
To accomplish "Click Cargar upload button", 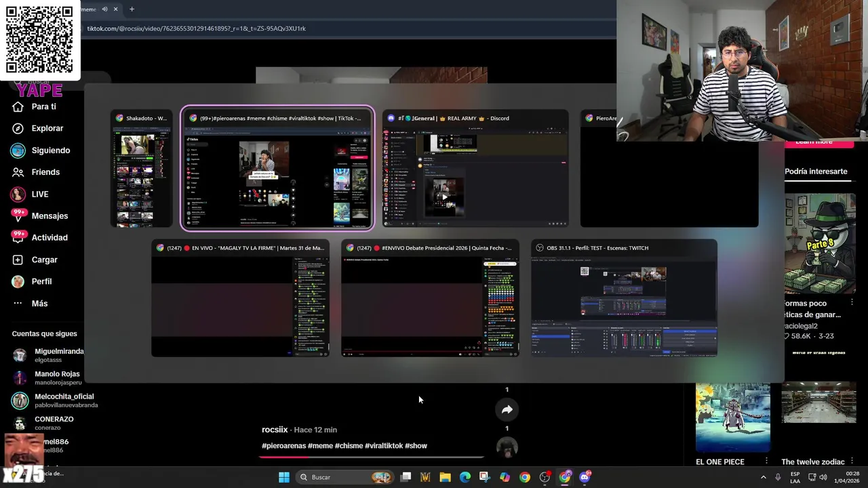I will click(35, 260).
